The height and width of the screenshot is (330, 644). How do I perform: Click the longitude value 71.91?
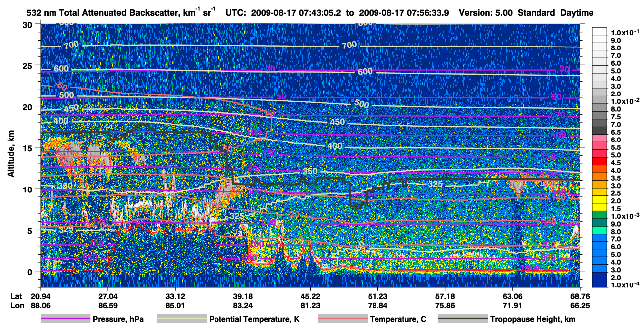[512, 305]
